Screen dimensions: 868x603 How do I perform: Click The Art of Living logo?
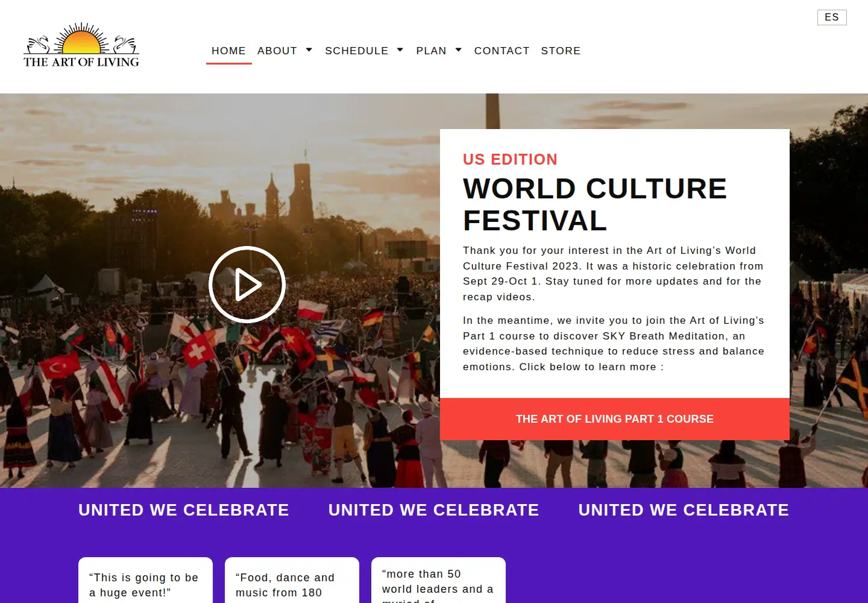(x=81, y=45)
